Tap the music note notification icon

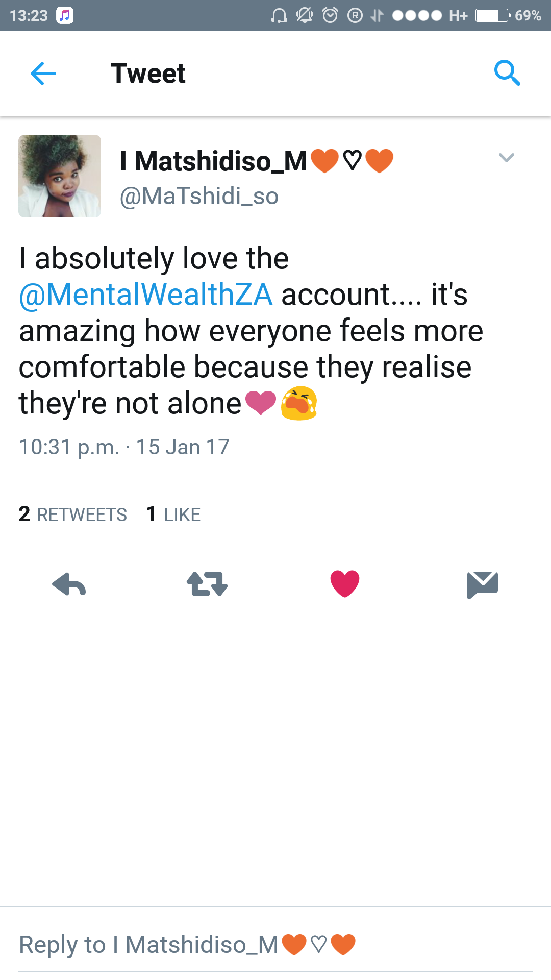(x=65, y=15)
